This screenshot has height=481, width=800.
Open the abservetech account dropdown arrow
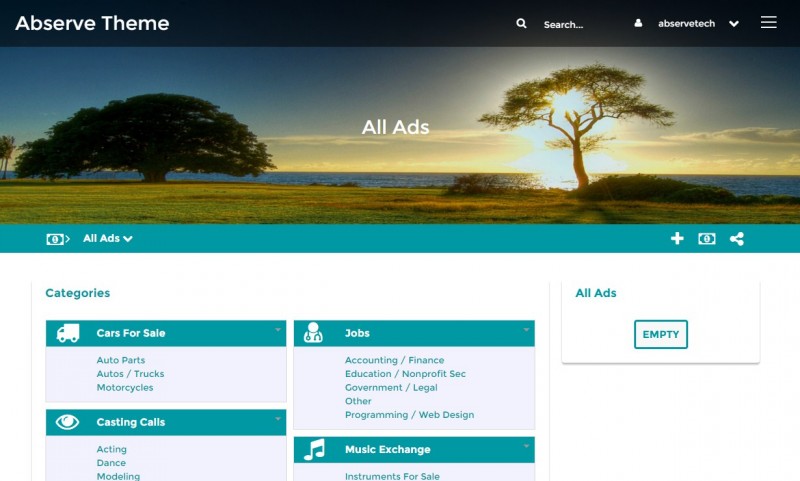click(734, 24)
